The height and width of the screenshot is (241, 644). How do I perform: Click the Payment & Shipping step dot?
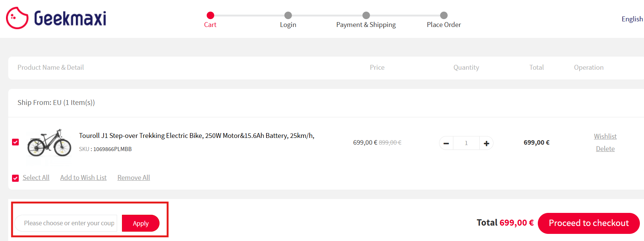[366, 15]
